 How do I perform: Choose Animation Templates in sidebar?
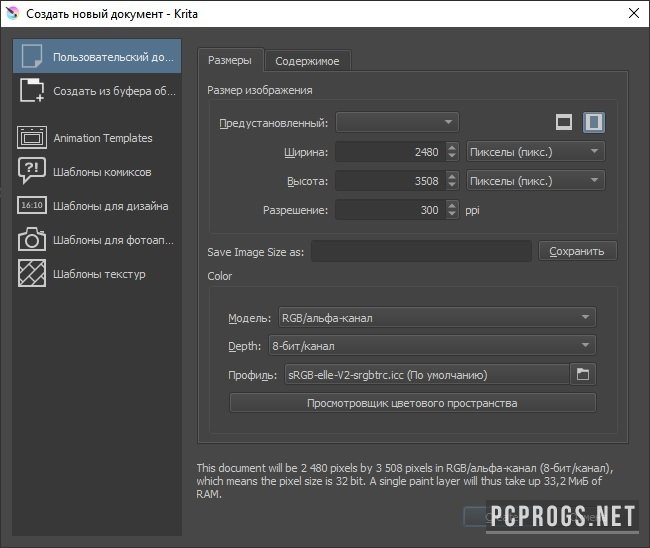tap(97, 138)
